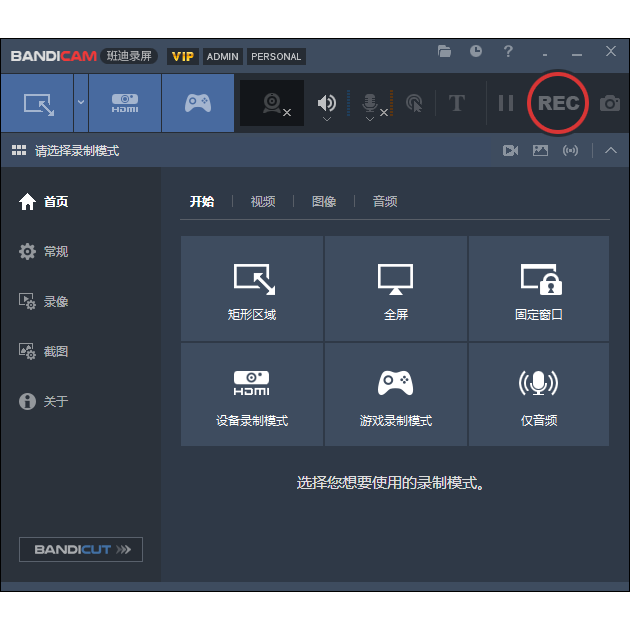Close the Bandicam window

pyautogui.click(x=611, y=51)
